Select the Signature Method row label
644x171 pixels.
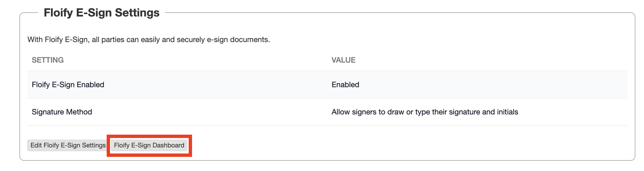62,112
